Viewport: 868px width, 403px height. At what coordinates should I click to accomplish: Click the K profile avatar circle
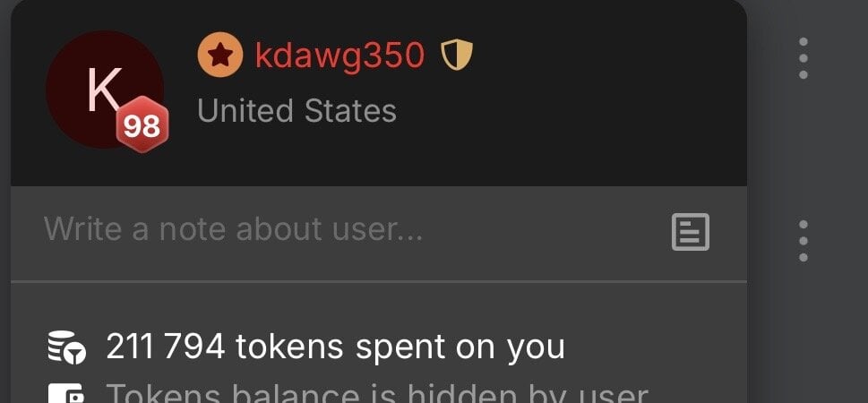(x=105, y=90)
